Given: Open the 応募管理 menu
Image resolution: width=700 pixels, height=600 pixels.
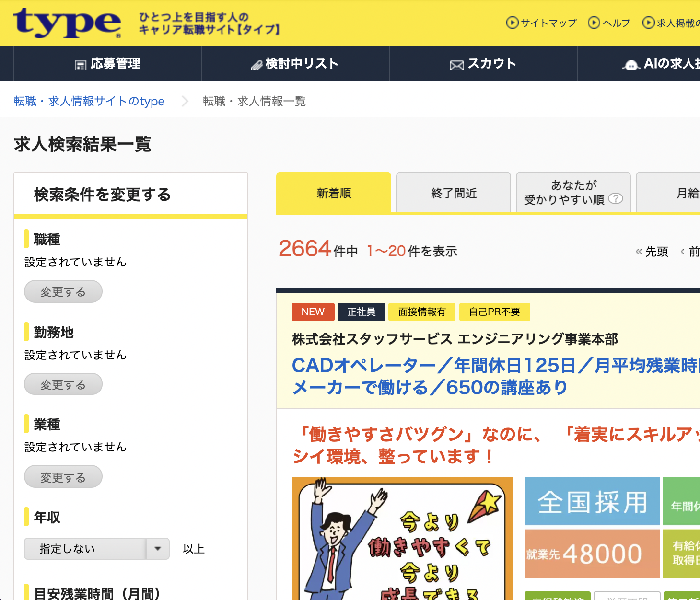Looking at the screenshot, I should tap(108, 64).
